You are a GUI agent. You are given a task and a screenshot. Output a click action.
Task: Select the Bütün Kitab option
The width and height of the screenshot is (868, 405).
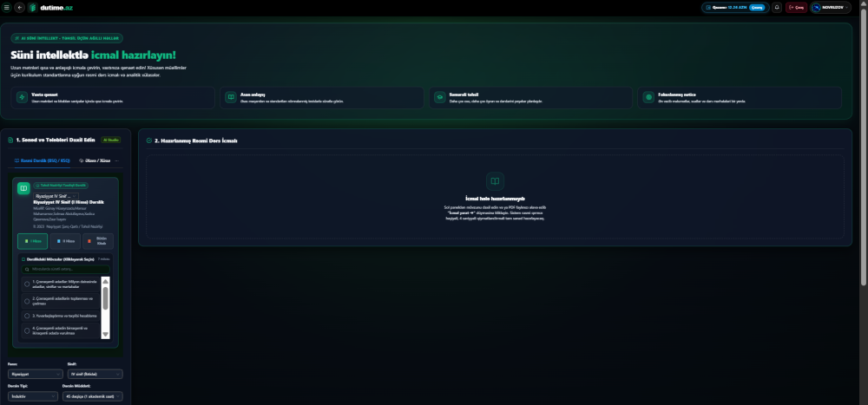pos(98,241)
